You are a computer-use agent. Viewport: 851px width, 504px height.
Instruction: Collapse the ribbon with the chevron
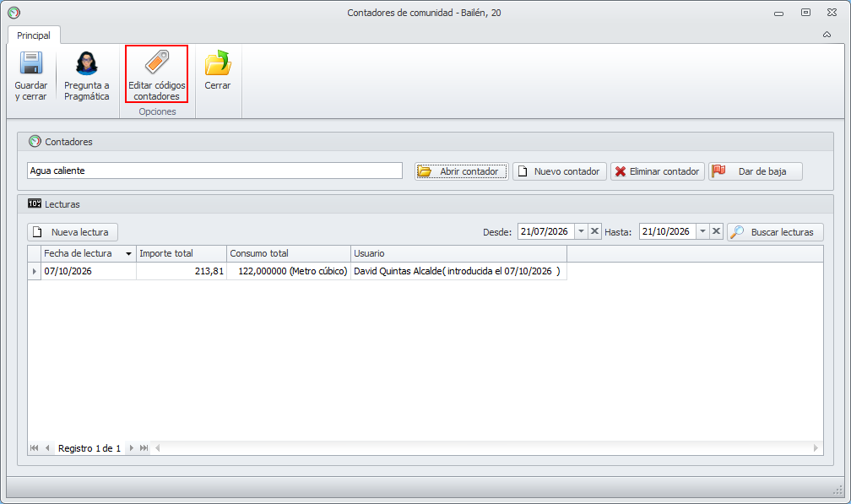coord(827,35)
